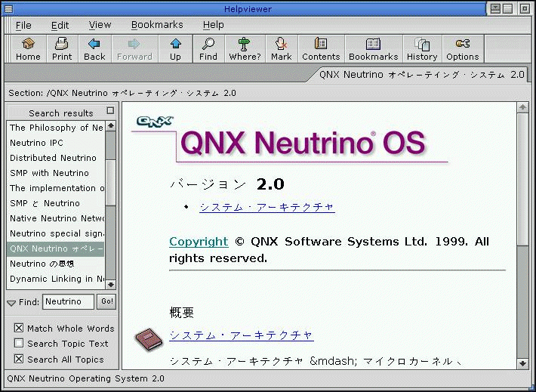Toggle Match Whole Words checkbox
Viewport: 536px width, 392px height.
[19, 328]
